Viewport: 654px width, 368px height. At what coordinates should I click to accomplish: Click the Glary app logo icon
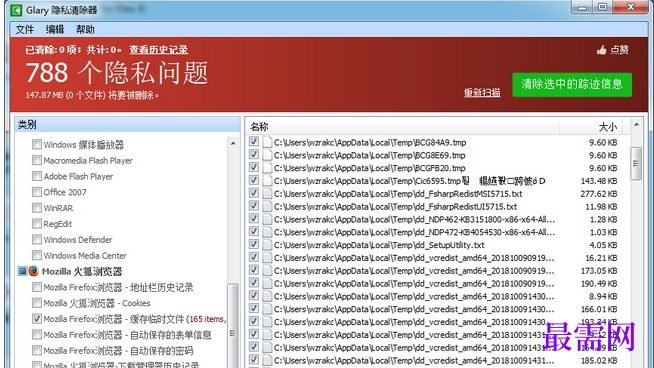16,10
